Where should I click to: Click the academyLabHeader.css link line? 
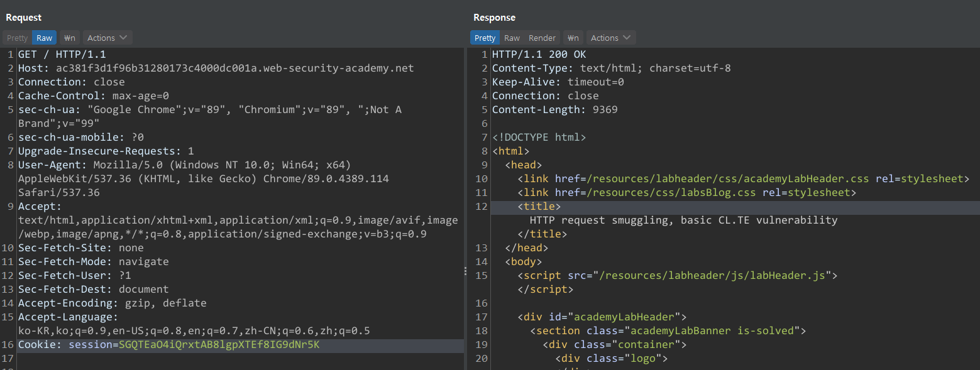[743, 178]
